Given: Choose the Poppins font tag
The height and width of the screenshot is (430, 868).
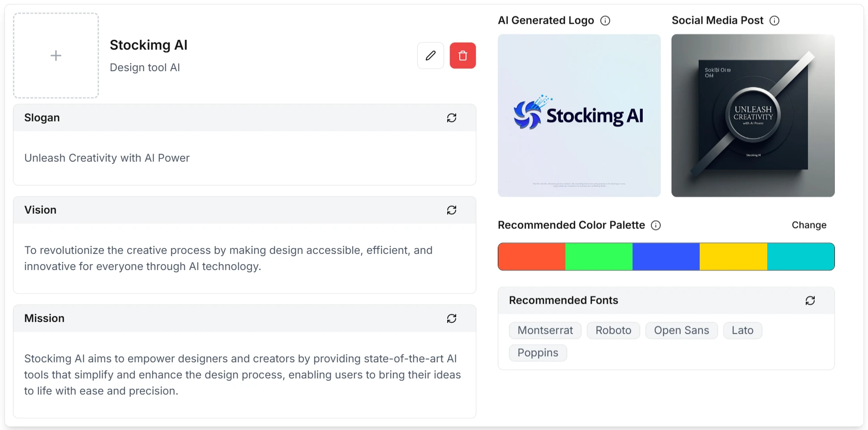Looking at the screenshot, I should click(538, 353).
